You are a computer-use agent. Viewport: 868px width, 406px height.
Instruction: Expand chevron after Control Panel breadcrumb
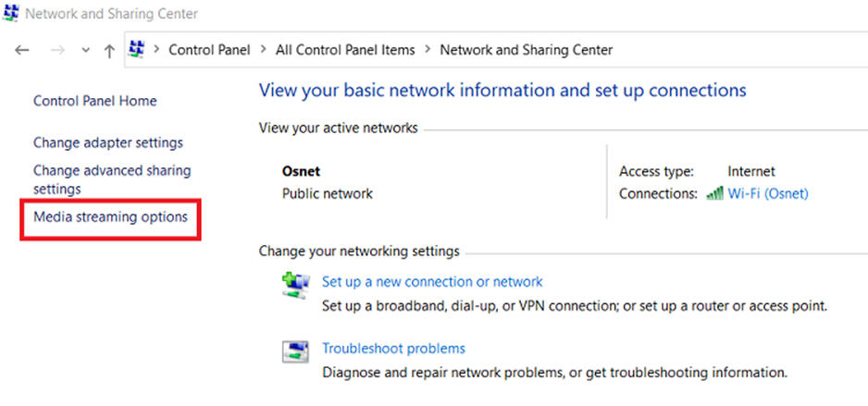pos(264,50)
